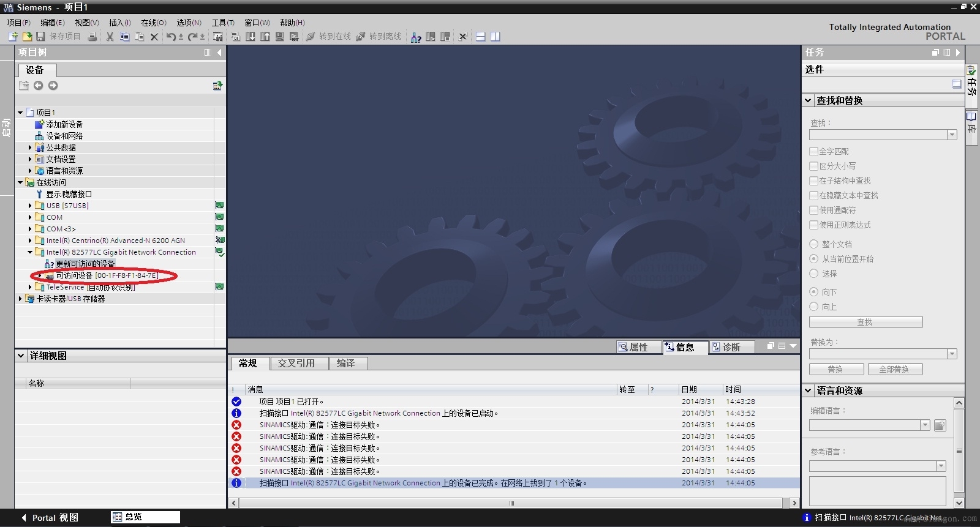980x527 pixels.
Task: Create a new project via toolbar icon
Action: coord(13,37)
